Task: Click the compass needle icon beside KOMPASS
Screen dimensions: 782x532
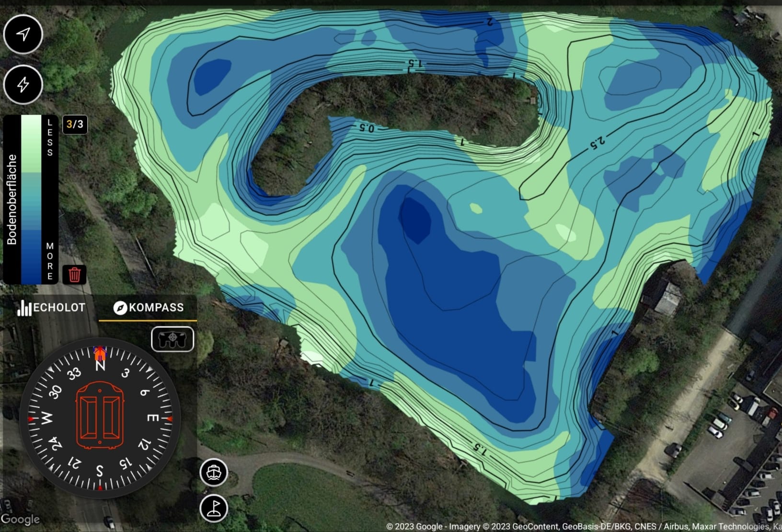Action: [x=120, y=308]
